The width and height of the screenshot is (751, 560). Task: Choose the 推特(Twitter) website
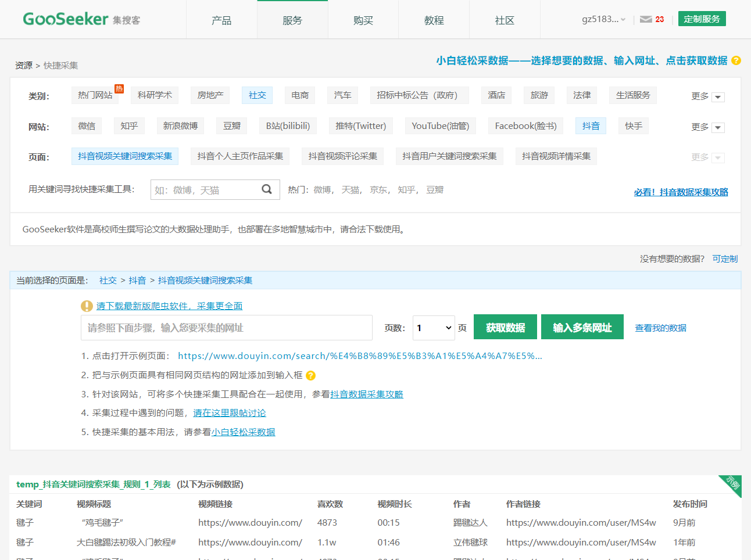[361, 125]
